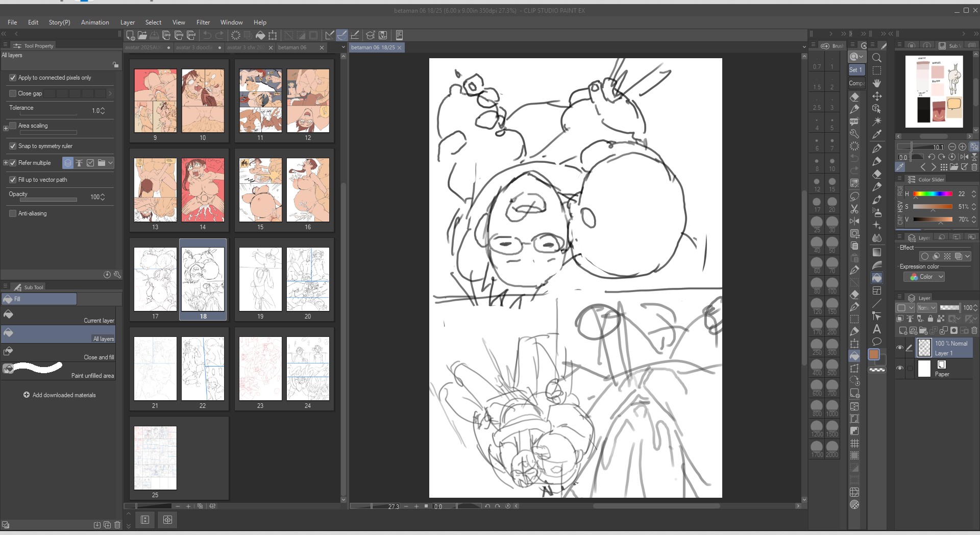The height and width of the screenshot is (535, 980).
Task: Select the Gradient tool
Action: click(x=877, y=252)
